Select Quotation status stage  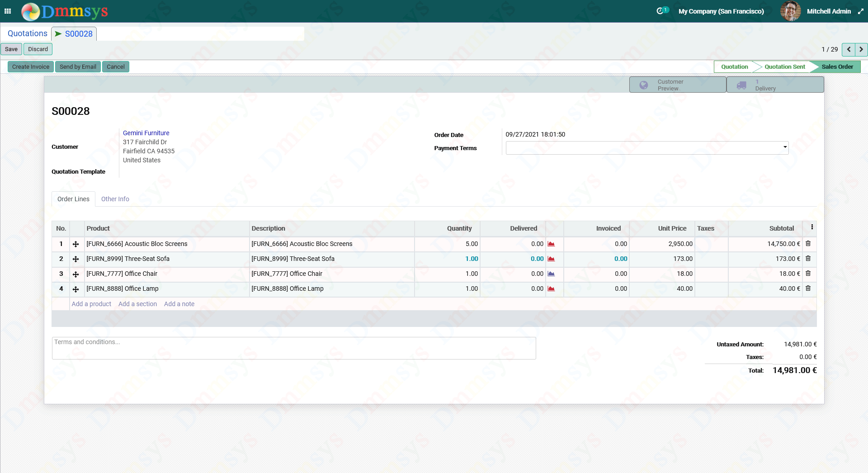[734, 66]
